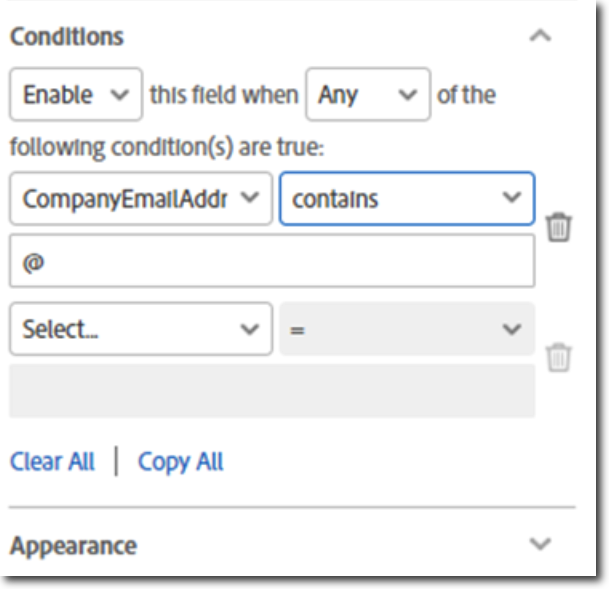Click the down arrow beside Any
The height and width of the screenshot is (589, 609).
pyautogui.click(x=407, y=95)
